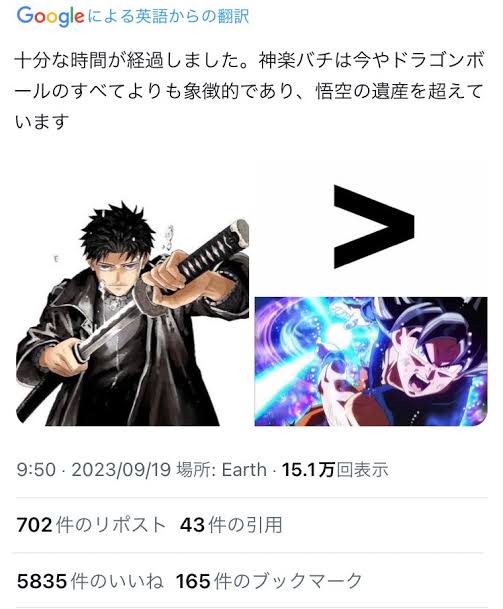Viewport: 503px width, 609px height.
Task: Click the 9:50 post timestamp
Action: coord(36,470)
